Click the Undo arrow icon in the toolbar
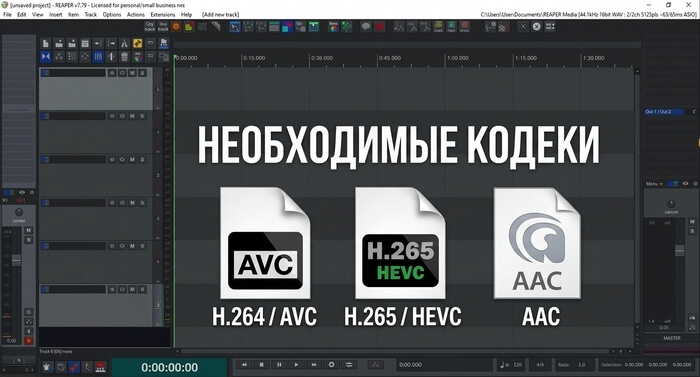The width and height of the screenshot is (700, 377). tap(98, 43)
